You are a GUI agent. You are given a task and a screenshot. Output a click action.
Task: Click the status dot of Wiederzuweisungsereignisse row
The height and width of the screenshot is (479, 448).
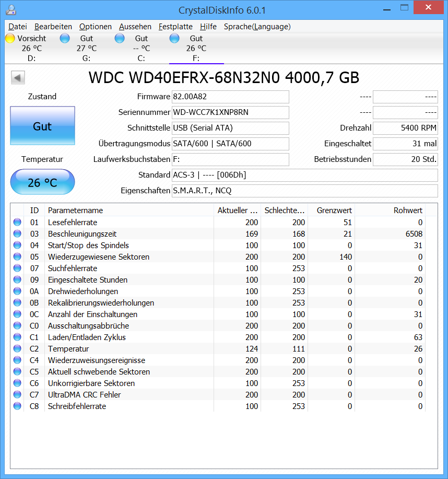click(17, 360)
